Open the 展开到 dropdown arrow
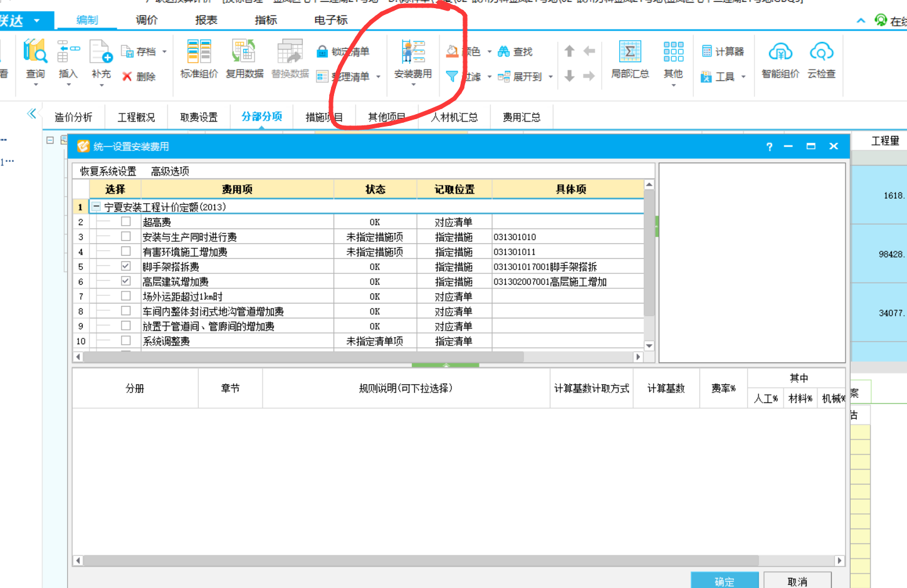The width and height of the screenshot is (907, 588). click(550, 76)
